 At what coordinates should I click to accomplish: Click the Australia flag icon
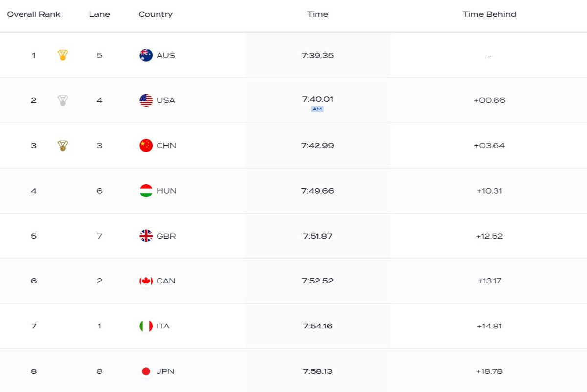click(x=146, y=55)
